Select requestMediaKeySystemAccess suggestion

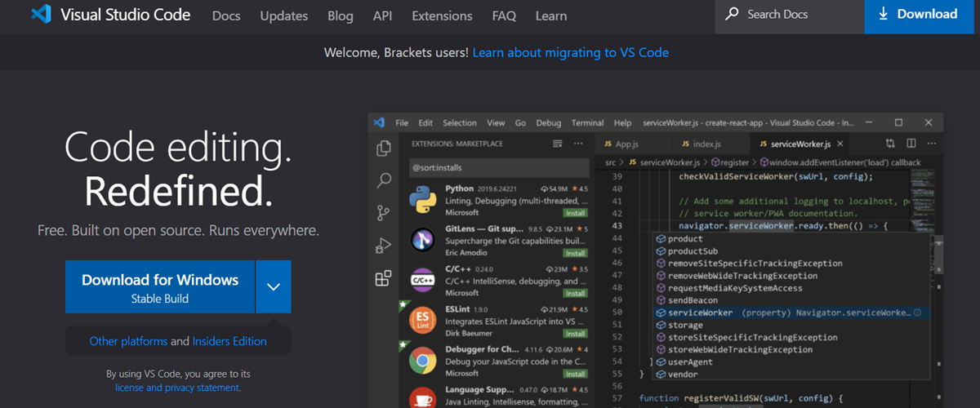[792, 288]
